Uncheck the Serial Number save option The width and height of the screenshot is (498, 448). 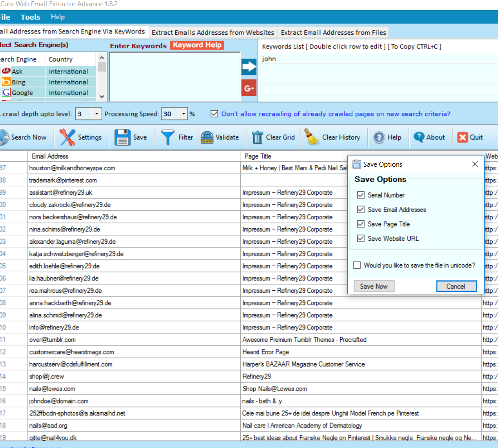tap(361, 195)
